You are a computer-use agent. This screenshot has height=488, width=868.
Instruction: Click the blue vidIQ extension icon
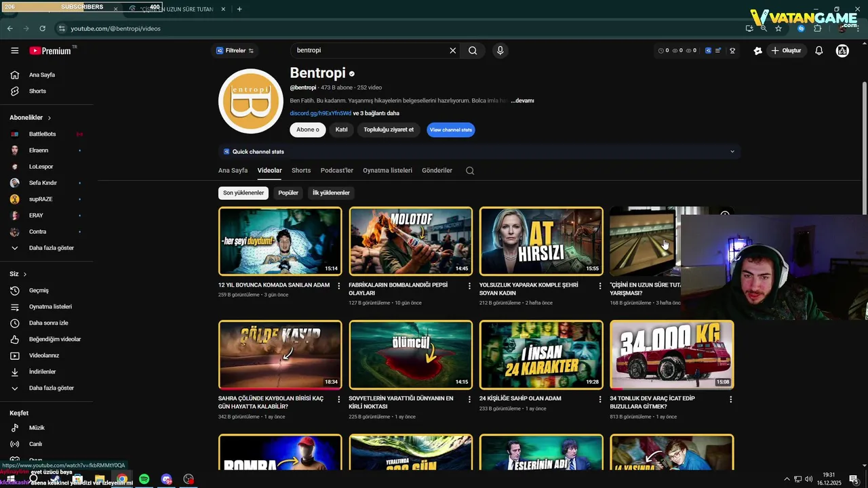click(708, 51)
